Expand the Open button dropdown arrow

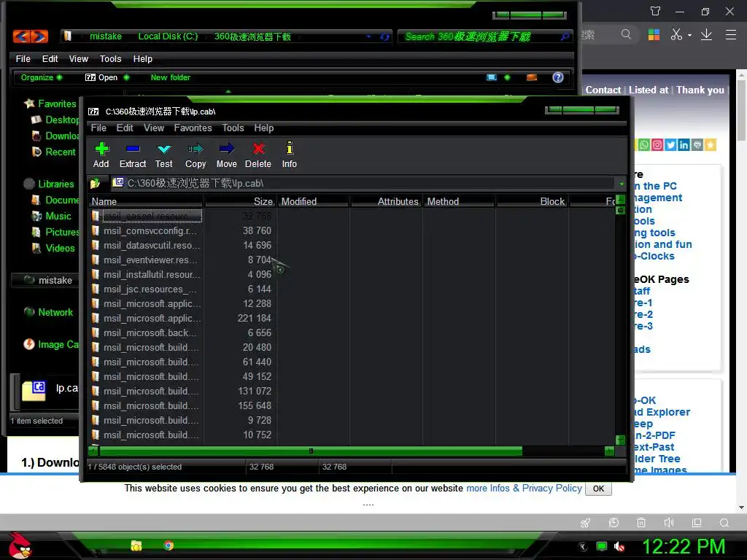tap(126, 77)
